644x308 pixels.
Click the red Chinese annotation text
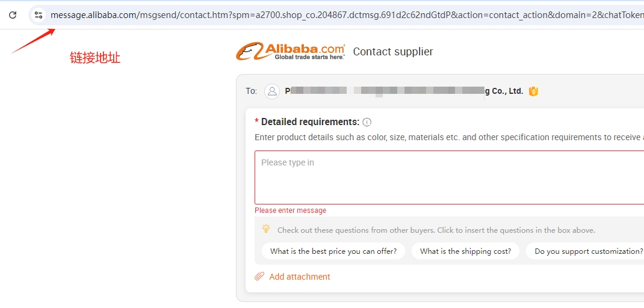click(95, 58)
